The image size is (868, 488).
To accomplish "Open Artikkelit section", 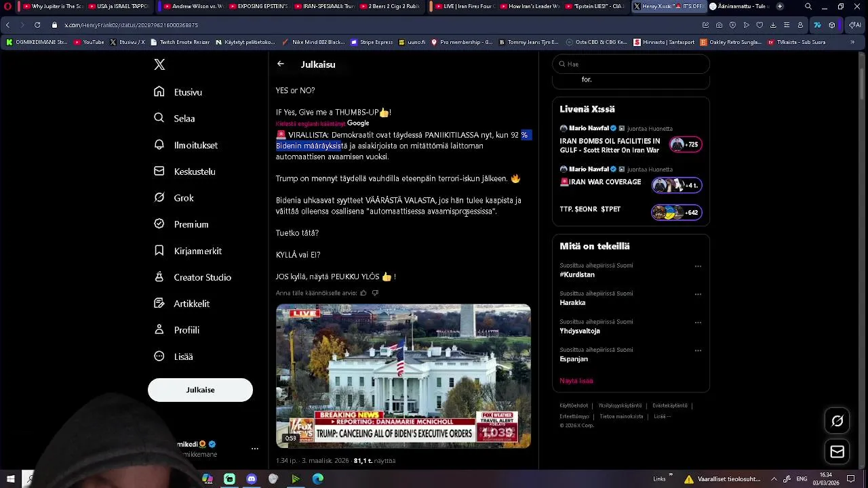I will (x=182, y=304).
